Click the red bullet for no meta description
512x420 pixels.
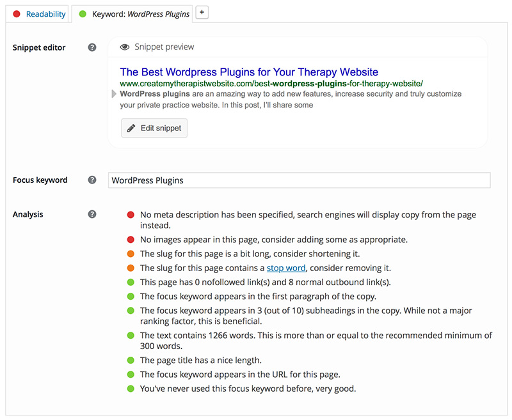[131, 215]
